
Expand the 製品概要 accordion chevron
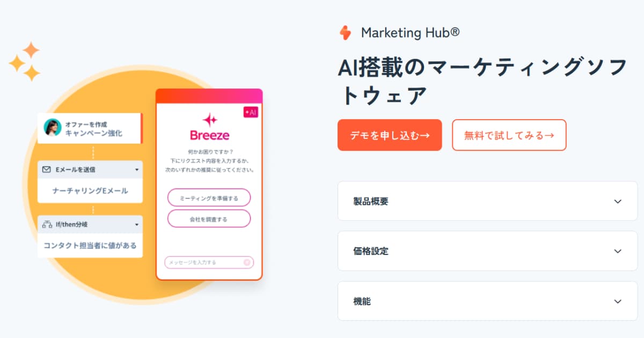click(x=618, y=201)
